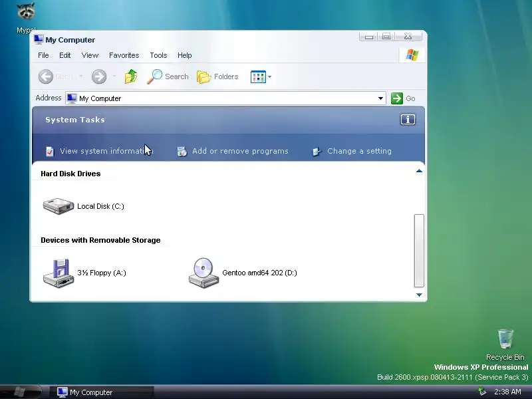
Task: Click the 3½ Floppy (A:) label
Action: coord(102,273)
